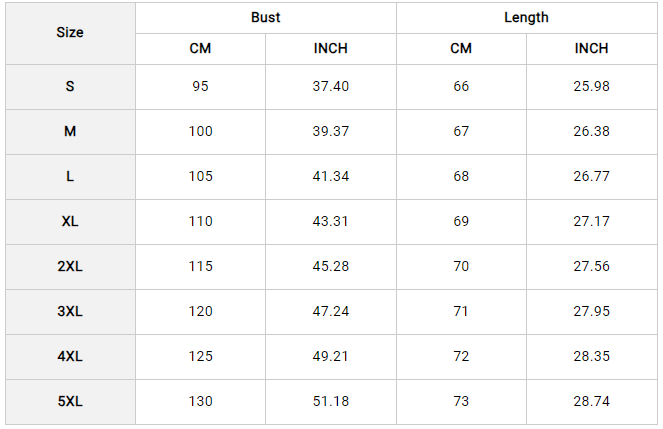Select the M size row label
This screenshot has width=663, height=429.
[70, 132]
